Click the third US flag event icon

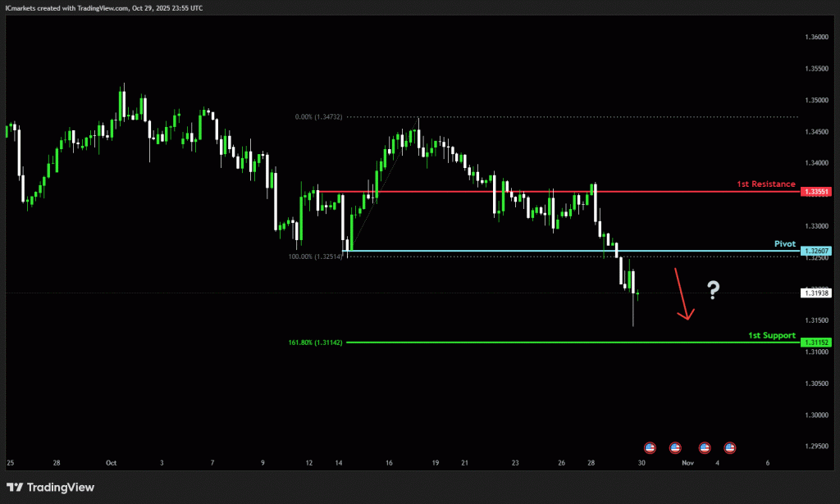pos(704,447)
